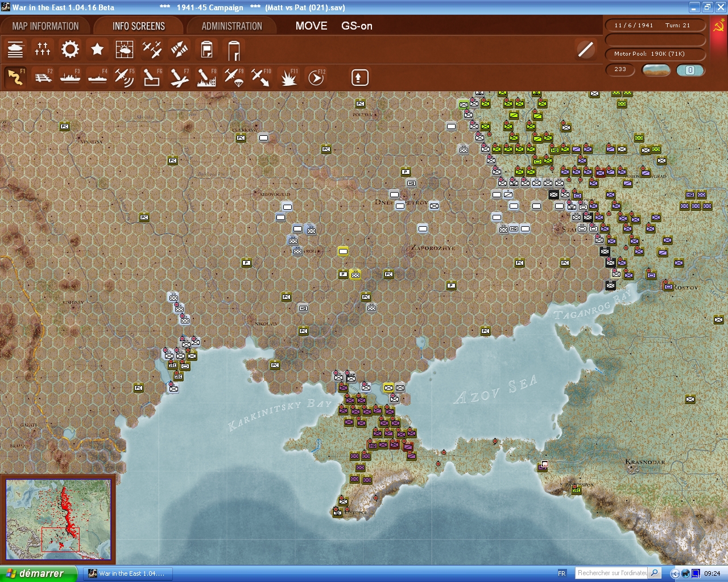Open the MAP INFORMATION tab
The image size is (728, 582).
pos(45,26)
